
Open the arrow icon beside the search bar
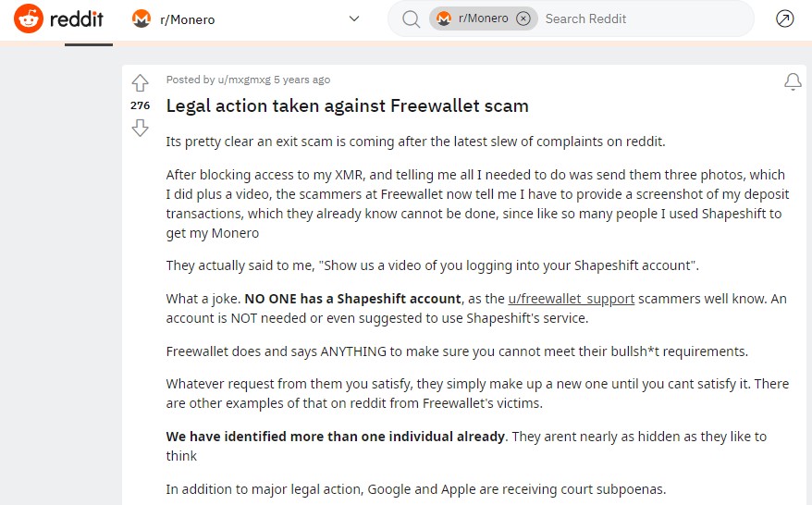pos(785,18)
